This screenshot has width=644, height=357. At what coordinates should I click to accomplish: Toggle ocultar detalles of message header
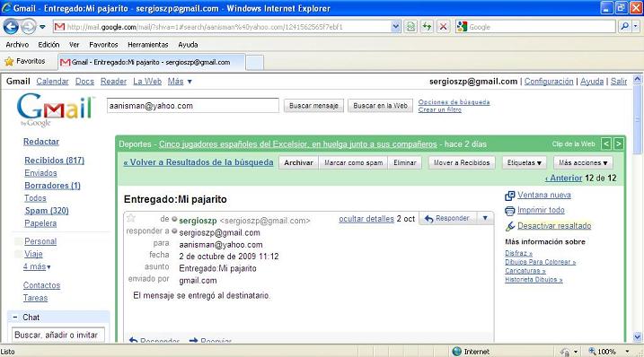coord(366,219)
